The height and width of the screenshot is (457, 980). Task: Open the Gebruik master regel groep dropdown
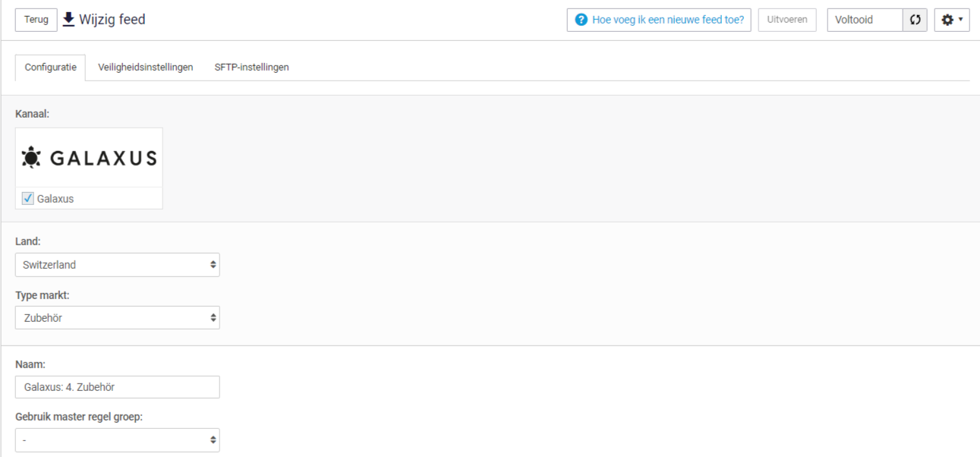(118, 440)
